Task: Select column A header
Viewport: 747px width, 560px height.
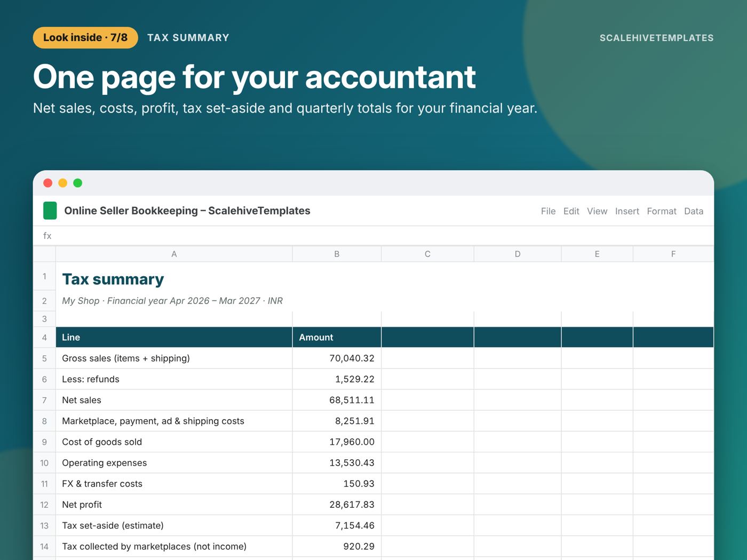Action: (174, 254)
